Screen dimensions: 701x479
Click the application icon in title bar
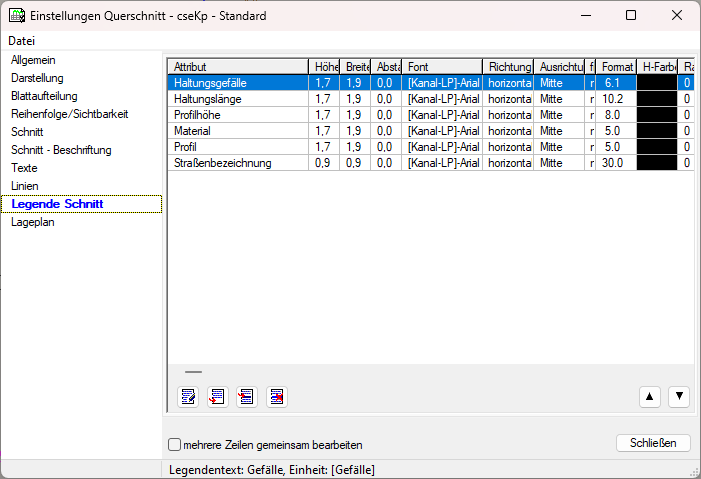point(17,16)
